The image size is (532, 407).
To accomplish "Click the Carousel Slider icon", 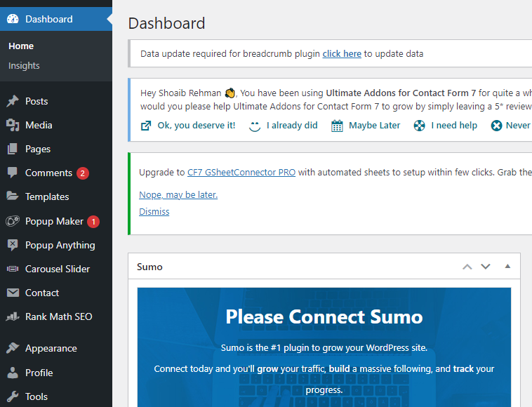I will [x=13, y=269].
